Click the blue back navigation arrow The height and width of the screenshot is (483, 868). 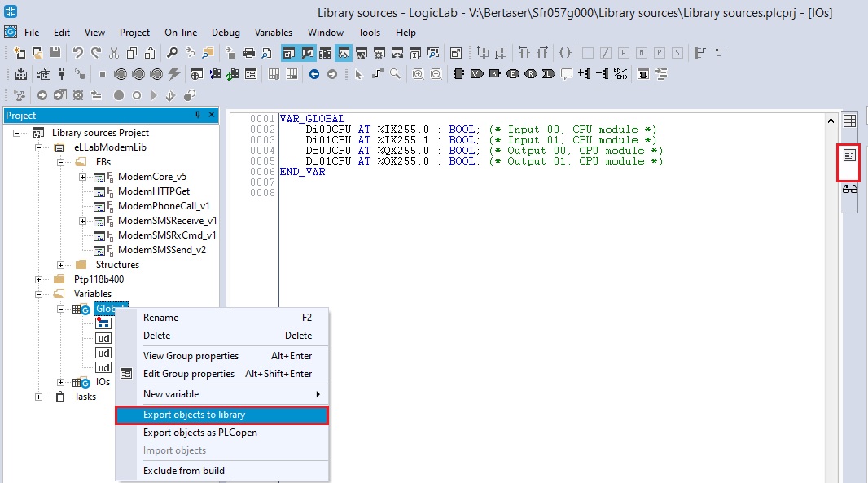[x=313, y=74]
